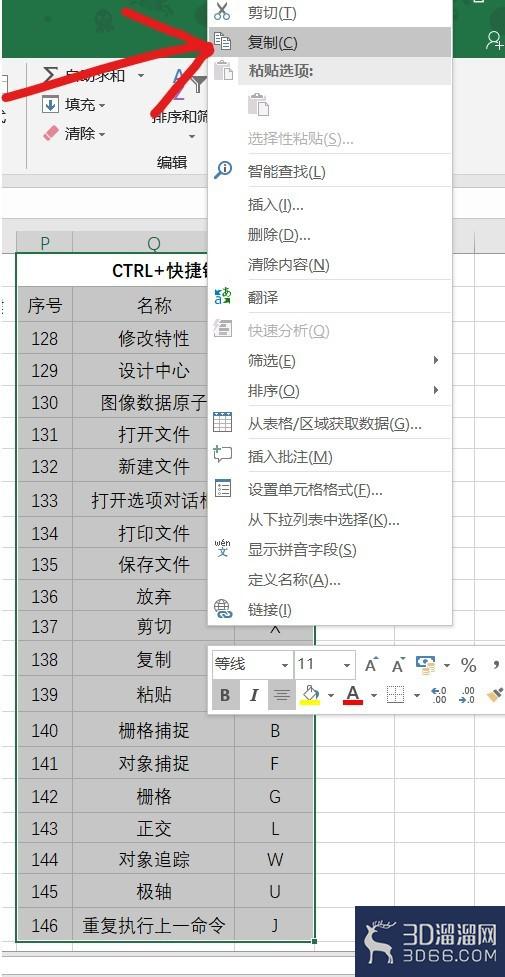Click the Clear eraser icon in ribbon
The width and height of the screenshot is (505, 977).
[x=50, y=133]
